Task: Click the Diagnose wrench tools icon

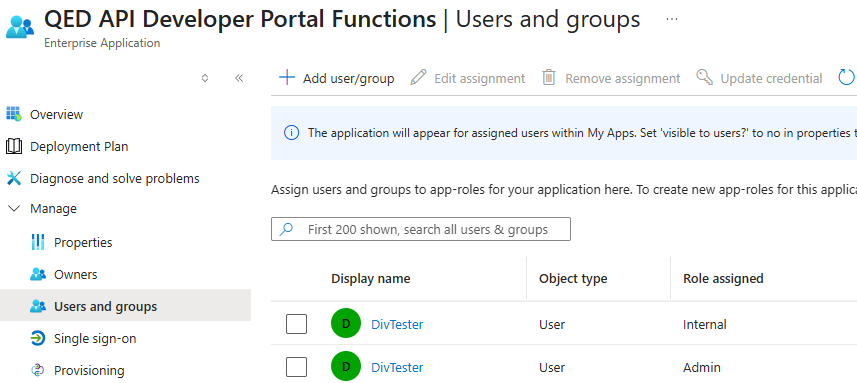Action: (x=14, y=178)
